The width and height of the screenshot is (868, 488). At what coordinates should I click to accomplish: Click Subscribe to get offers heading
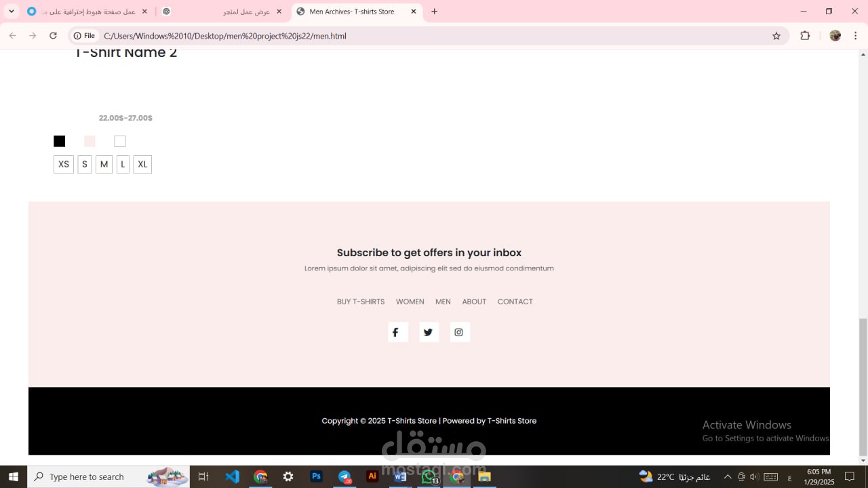pos(429,253)
